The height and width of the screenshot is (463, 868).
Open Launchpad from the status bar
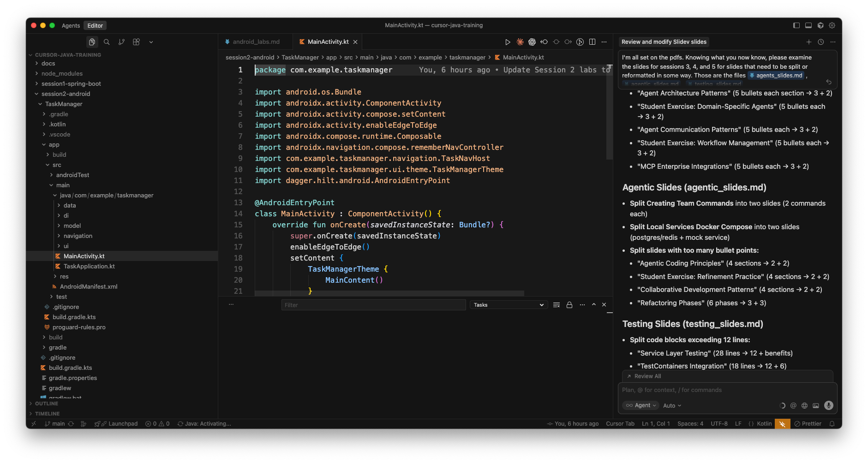point(116,424)
